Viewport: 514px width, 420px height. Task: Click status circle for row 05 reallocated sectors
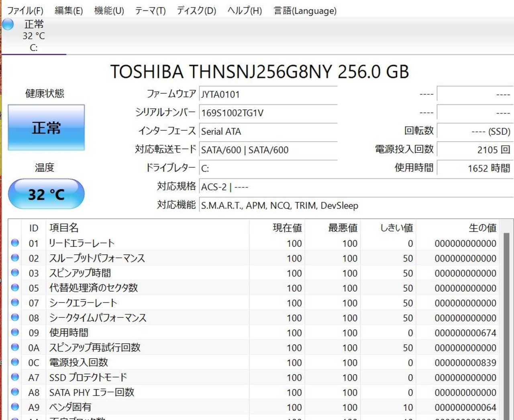click(15, 288)
